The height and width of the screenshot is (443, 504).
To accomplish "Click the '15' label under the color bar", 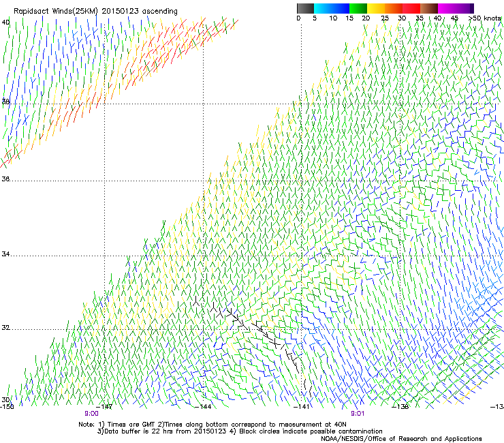I will pyautogui.click(x=349, y=18).
